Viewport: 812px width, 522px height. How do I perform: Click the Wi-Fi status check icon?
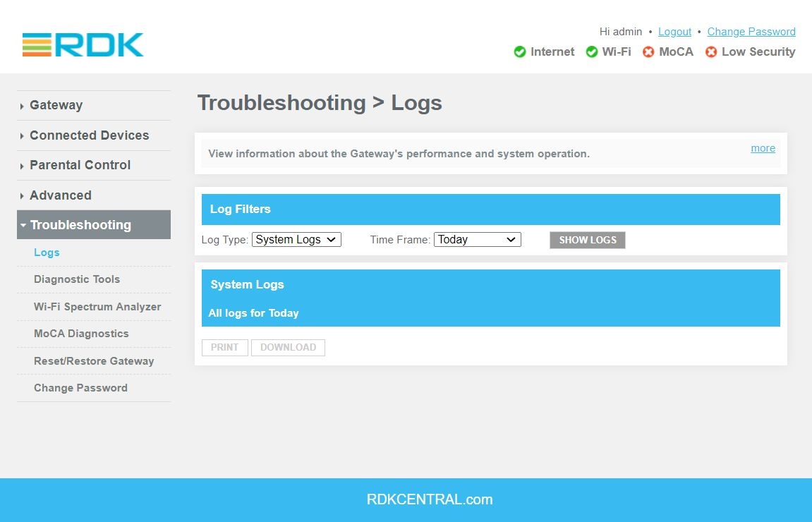pos(592,51)
